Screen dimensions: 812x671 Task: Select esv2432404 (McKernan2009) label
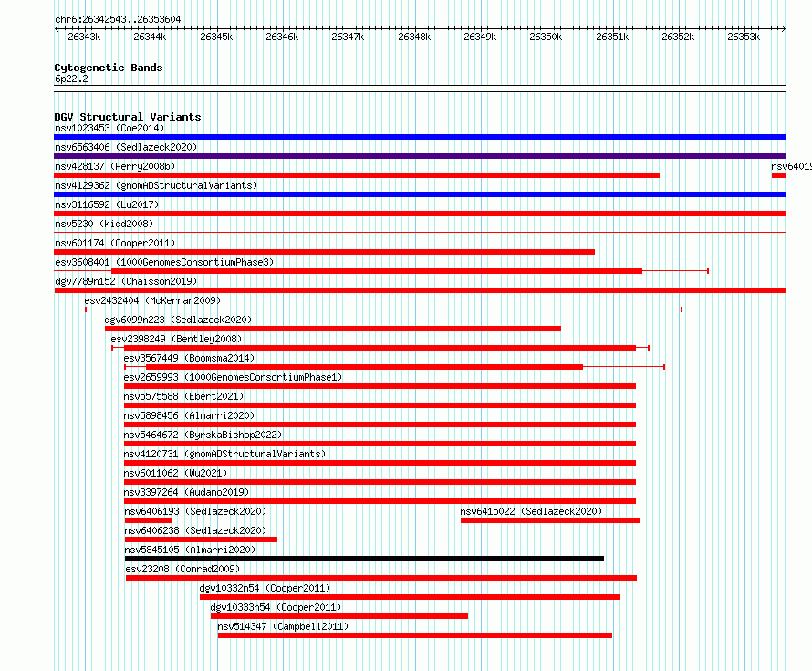tap(152, 300)
